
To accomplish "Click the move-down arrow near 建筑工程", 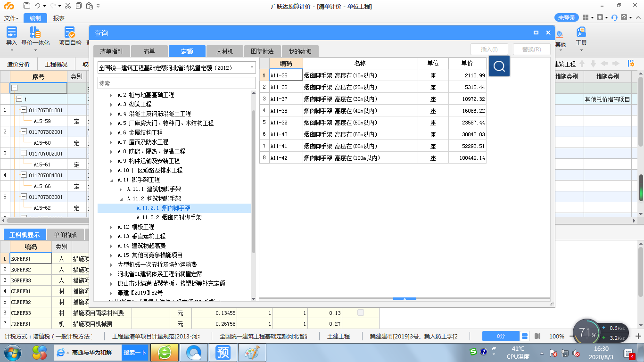I will pos(594,64).
